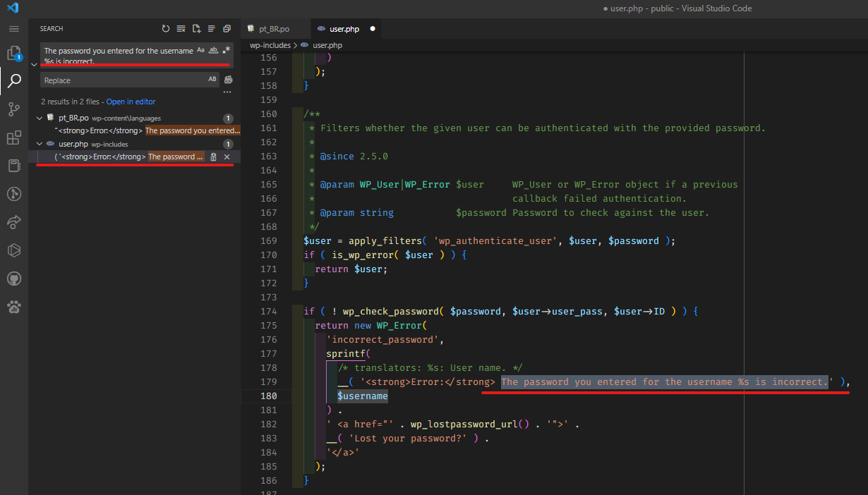Screen dimensions: 868x495
Task: Toggle Match Case in search field
Action: [x=200, y=50]
